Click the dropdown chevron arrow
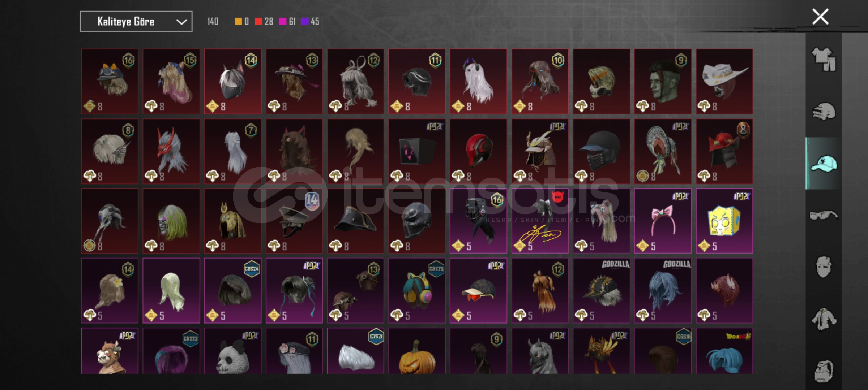868x390 pixels. pos(181,22)
